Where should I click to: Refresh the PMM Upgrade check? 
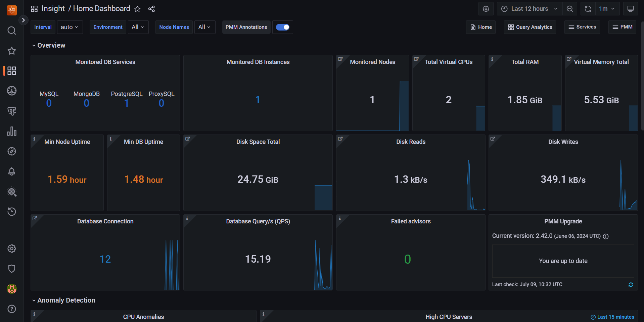point(631,284)
